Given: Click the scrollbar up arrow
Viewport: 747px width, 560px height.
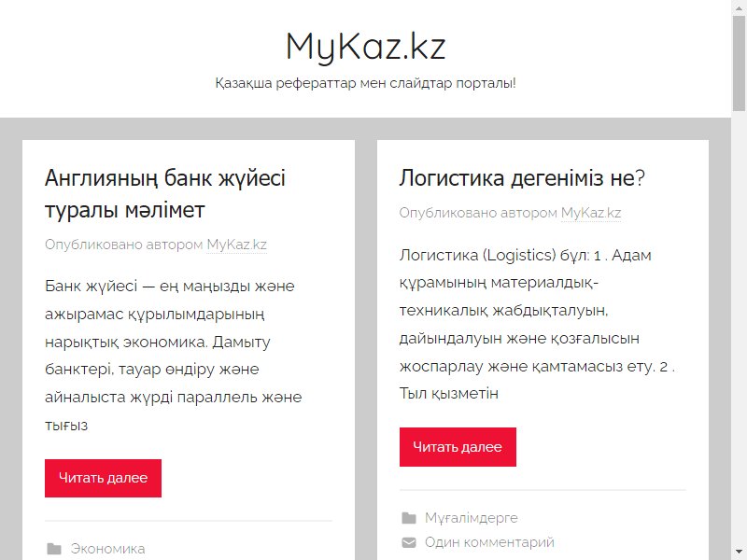Looking at the screenshot, I should click(x=739, y=7).
